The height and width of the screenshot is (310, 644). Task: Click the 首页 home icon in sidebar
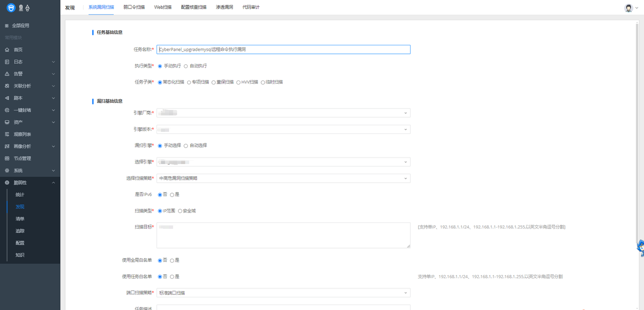[7, 50]
